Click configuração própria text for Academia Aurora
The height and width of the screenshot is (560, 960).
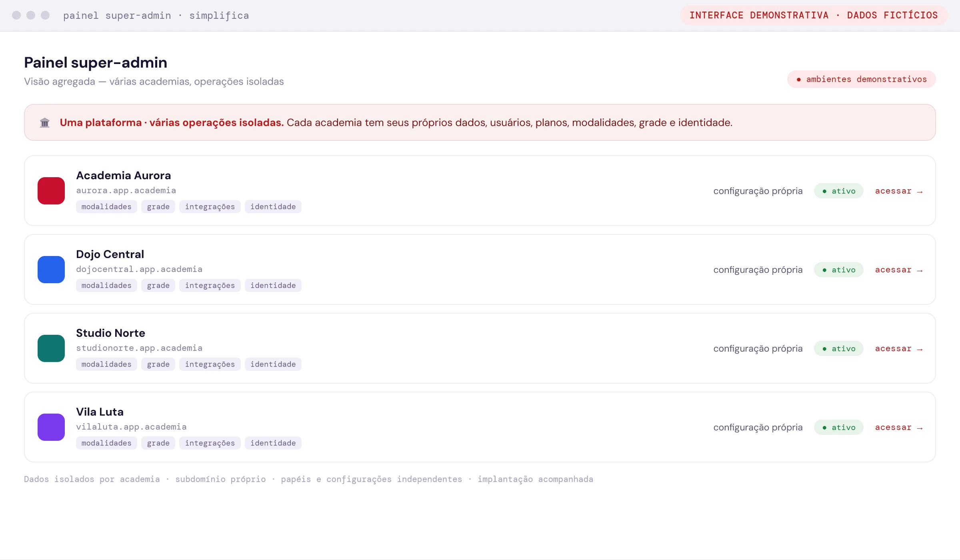tap(758, 191)
